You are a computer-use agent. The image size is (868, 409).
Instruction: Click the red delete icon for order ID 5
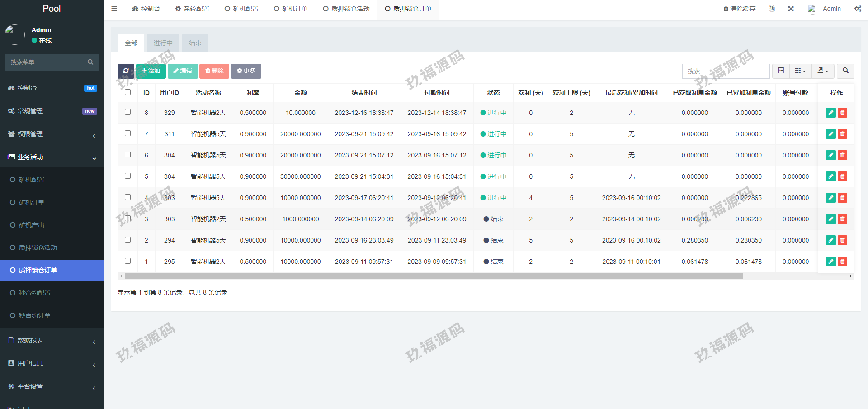[x=842, y=176]
